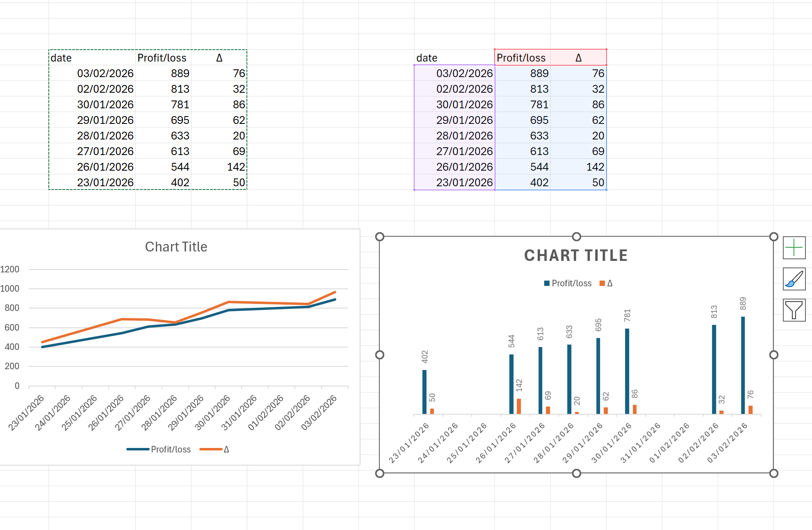The image size is (812, 530).
Task: Click the Profit/loss legend entry in bar chart
Action: point(568,283)
